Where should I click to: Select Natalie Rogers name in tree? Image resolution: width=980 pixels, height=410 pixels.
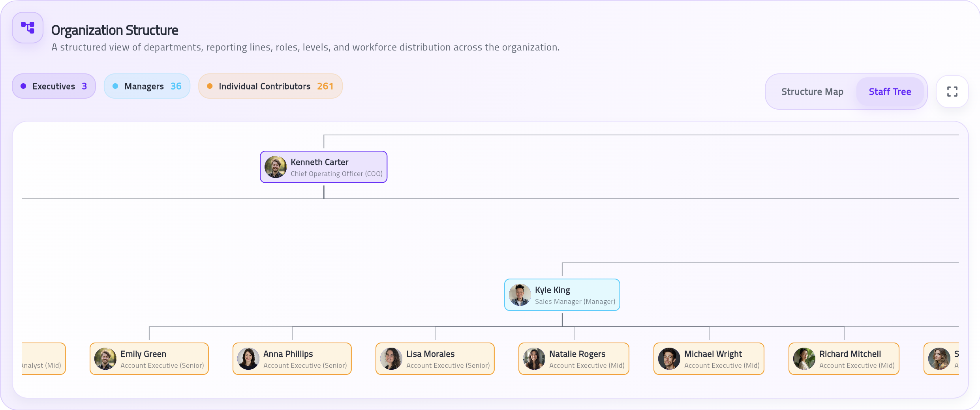point(577,354)
